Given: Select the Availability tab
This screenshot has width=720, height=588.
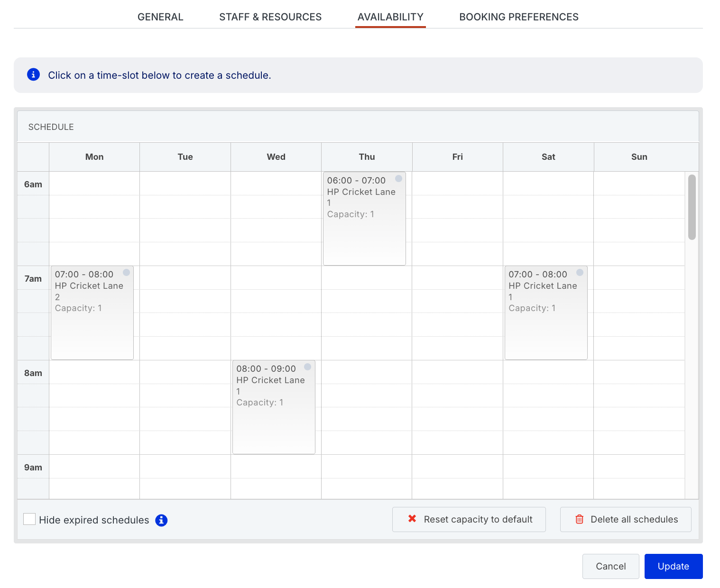Looking at the screenshot, I should point(390,17).
